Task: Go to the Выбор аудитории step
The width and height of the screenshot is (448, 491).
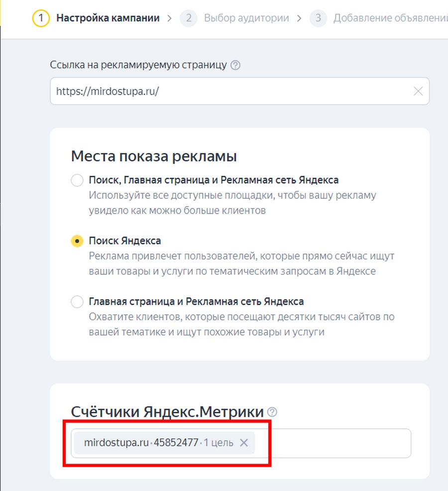Action: [246, 18]
